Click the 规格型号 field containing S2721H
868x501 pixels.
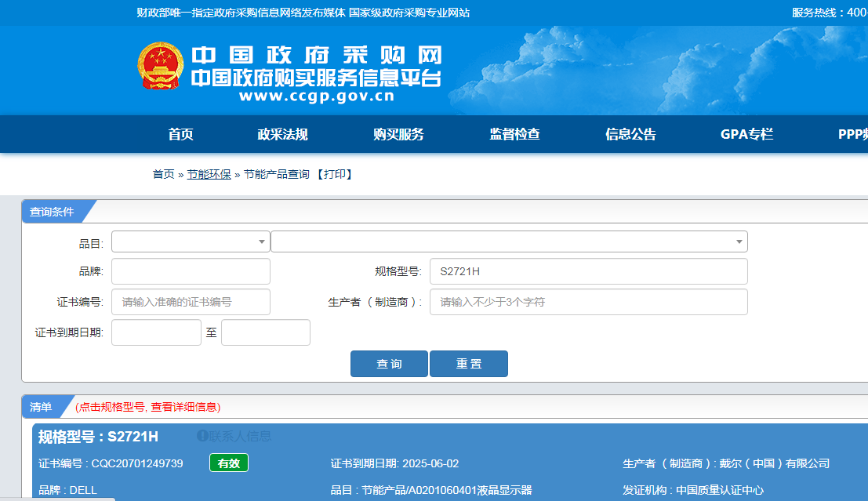(589, 271)
